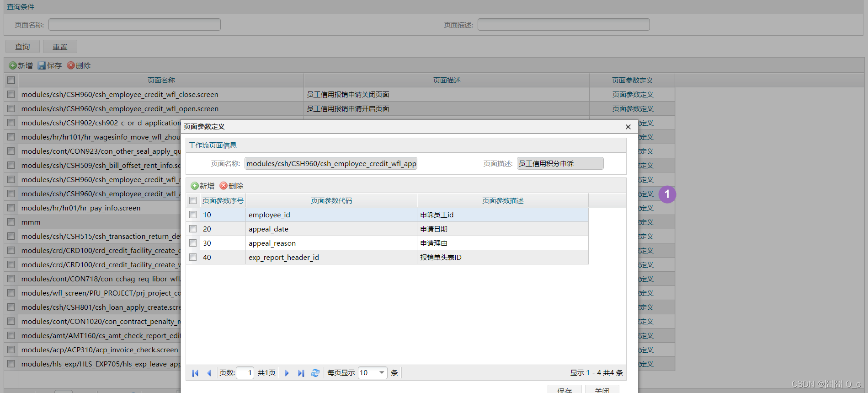Close the 页面参数定义 dialog with X
The height and width of the screenshot is (393, 868).
tap(628, 127)
